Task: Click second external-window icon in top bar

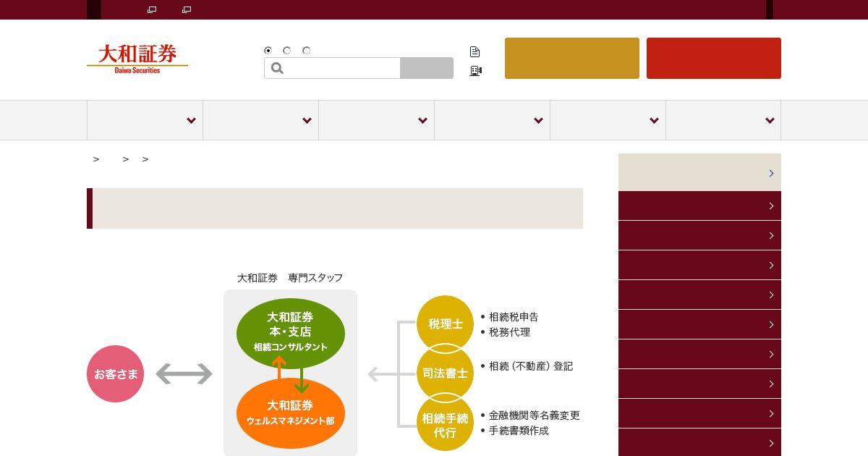Action: [x=187, y=9]
